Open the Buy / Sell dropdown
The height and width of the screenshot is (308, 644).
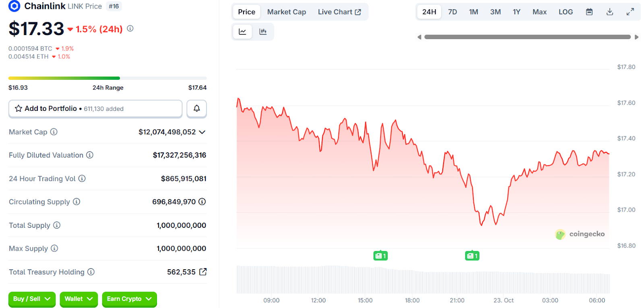32,299
